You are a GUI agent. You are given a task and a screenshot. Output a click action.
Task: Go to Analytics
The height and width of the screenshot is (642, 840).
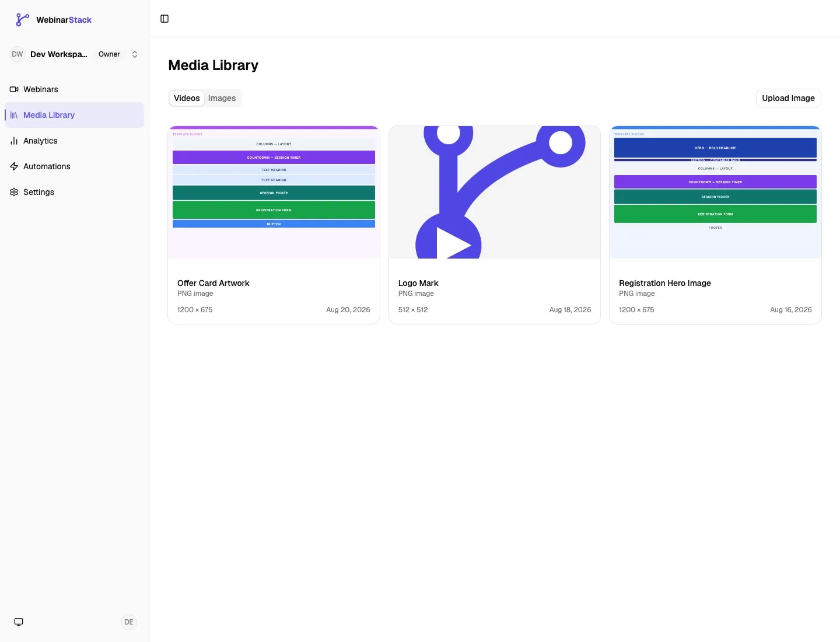(75, 141)
